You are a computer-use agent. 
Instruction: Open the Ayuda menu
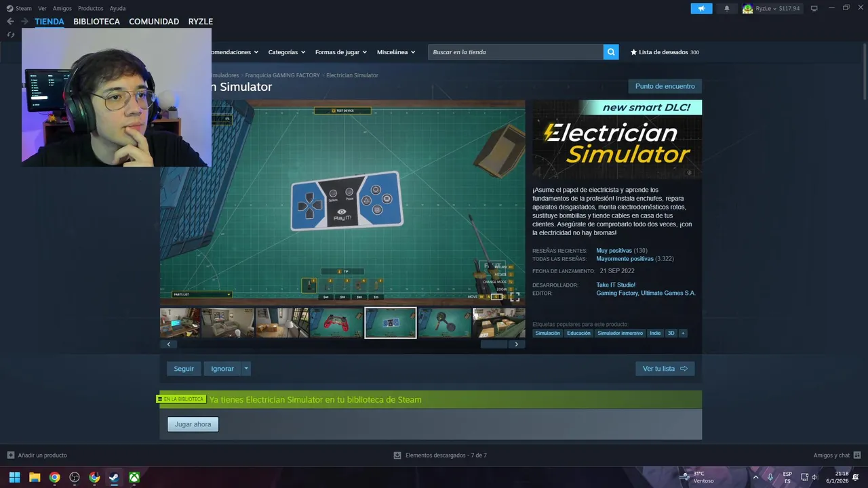[x=117, y=8]
